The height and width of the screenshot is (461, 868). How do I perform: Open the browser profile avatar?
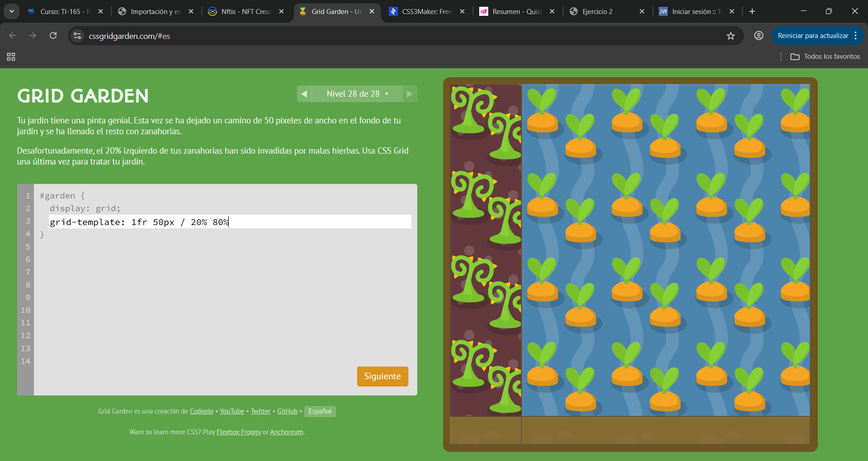pyautogui.click(x=759, y=36)
